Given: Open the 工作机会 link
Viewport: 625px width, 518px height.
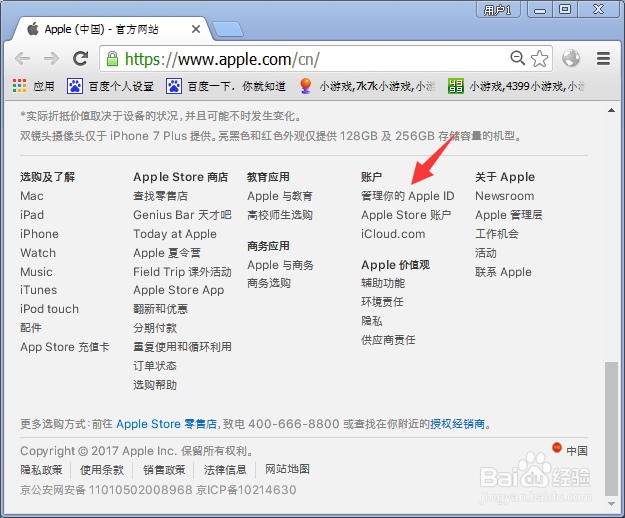Looking at the screenshot, I should tap(497, 234).
